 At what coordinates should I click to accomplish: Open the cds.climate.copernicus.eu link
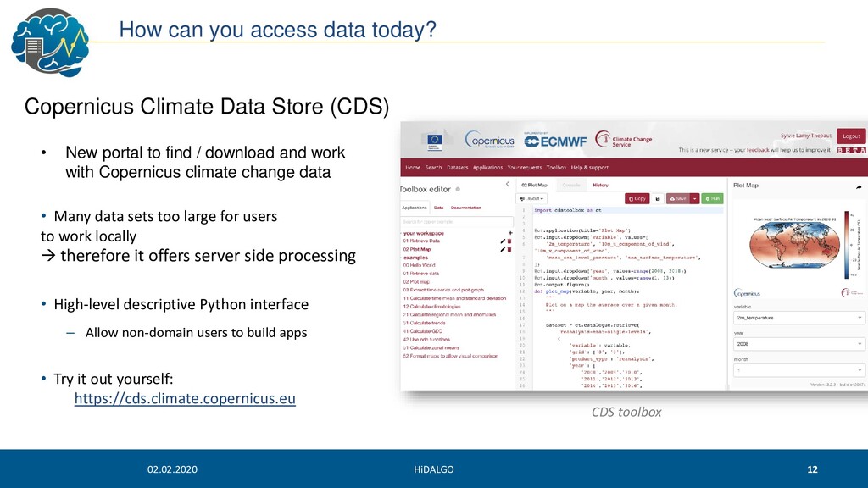point(185,398)
